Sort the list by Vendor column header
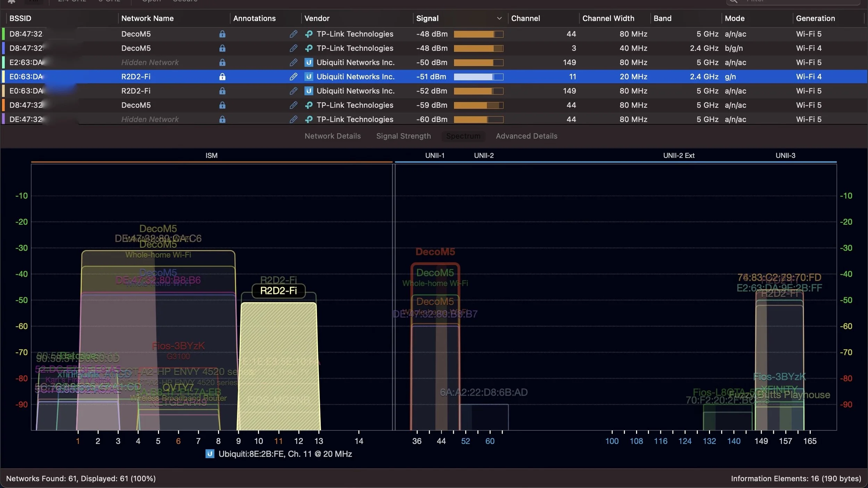Image resolution: width=868 pixels, height=488 pixels. coord(317,18)
